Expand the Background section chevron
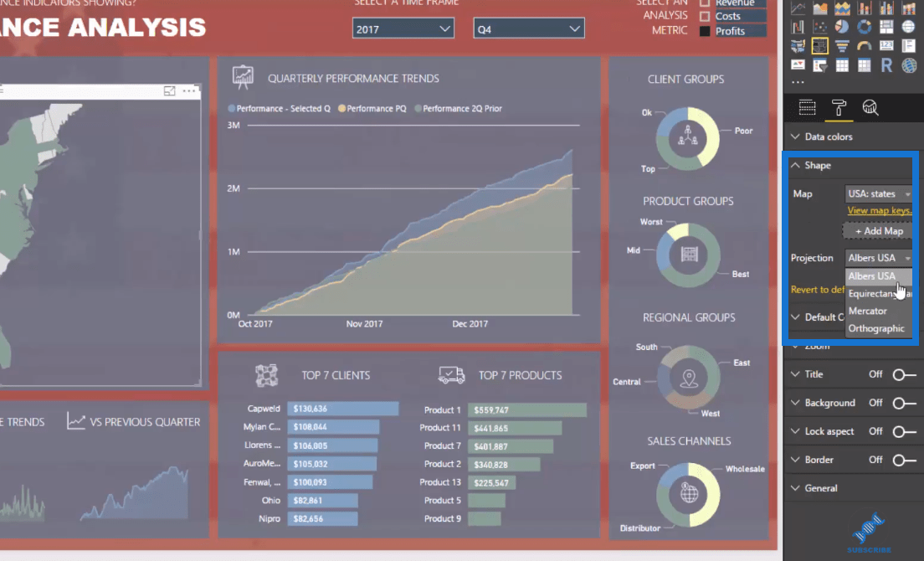Screen dimensions: 924x561 click(x=796, y=403)
